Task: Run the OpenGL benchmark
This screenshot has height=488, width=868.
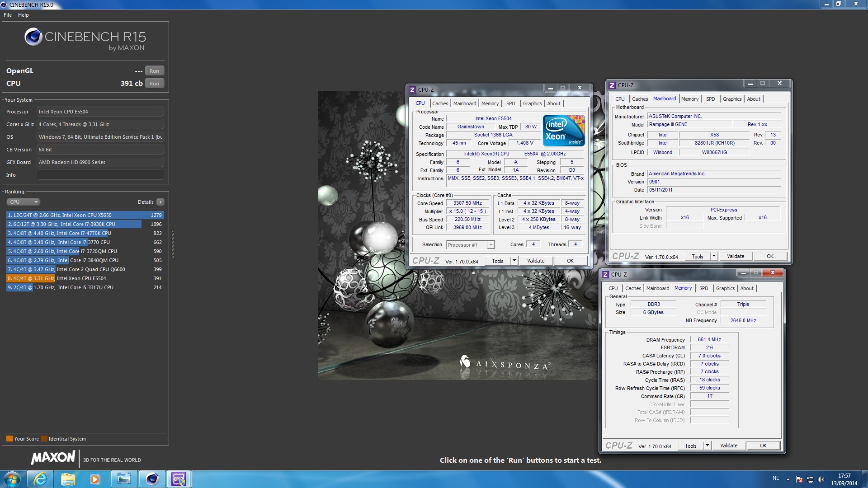Action: 155,71
